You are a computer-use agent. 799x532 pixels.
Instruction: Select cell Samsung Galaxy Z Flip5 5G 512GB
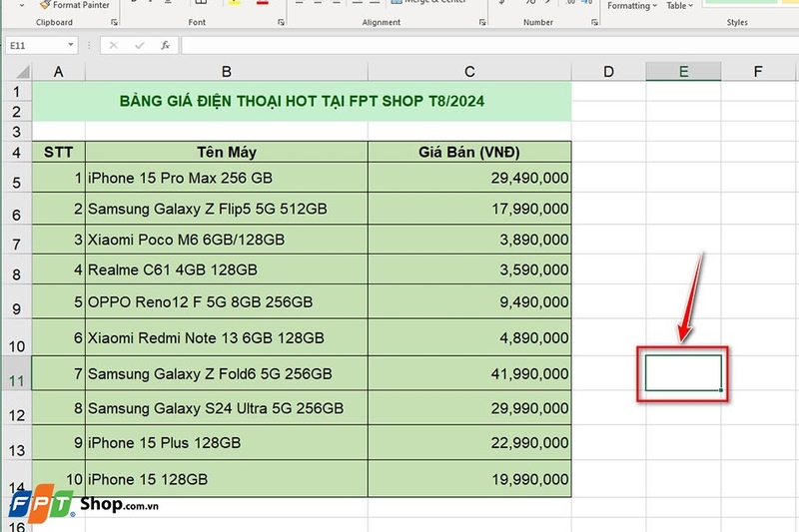227,209
